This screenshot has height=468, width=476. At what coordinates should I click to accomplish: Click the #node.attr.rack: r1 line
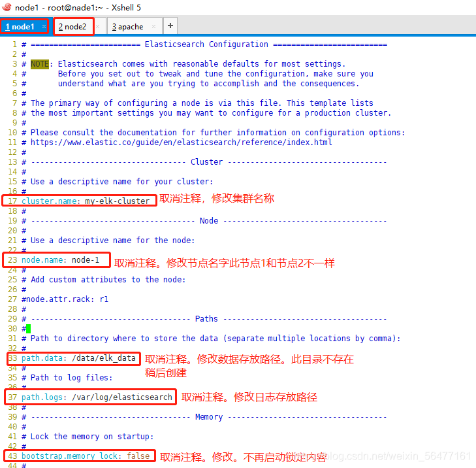click(x=65, y=299)
